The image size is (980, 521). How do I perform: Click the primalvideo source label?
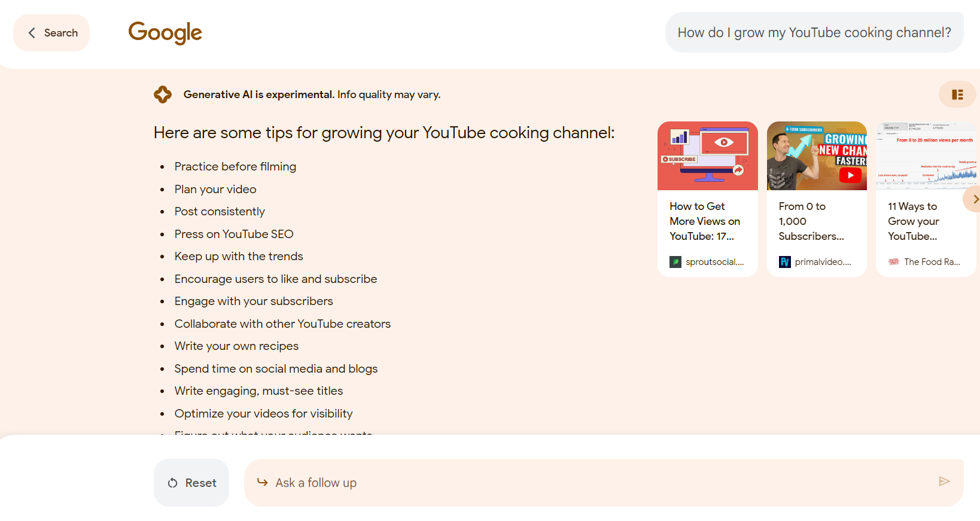pos(823,262)
